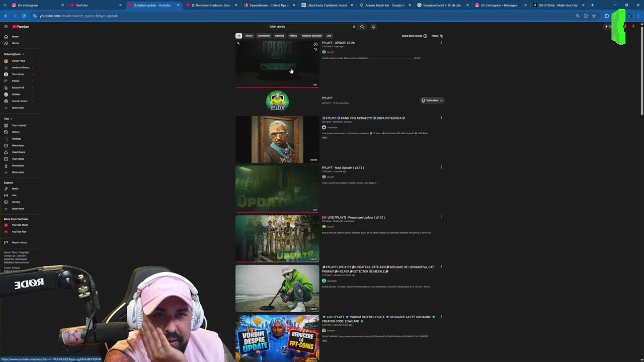The image size is (644, 362).
Task: Open the FPLAYT channel result name
Action: point(327,98)
